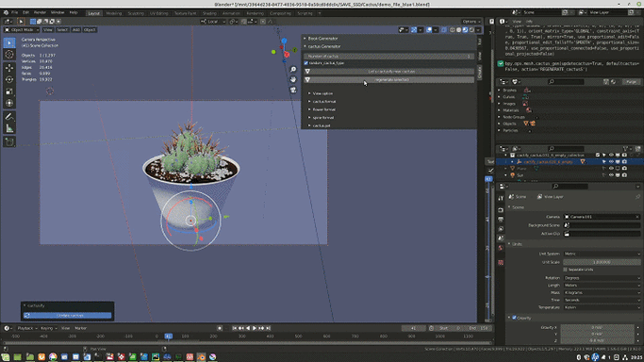
Task: Click the play animation button
Action: [255, 328]
